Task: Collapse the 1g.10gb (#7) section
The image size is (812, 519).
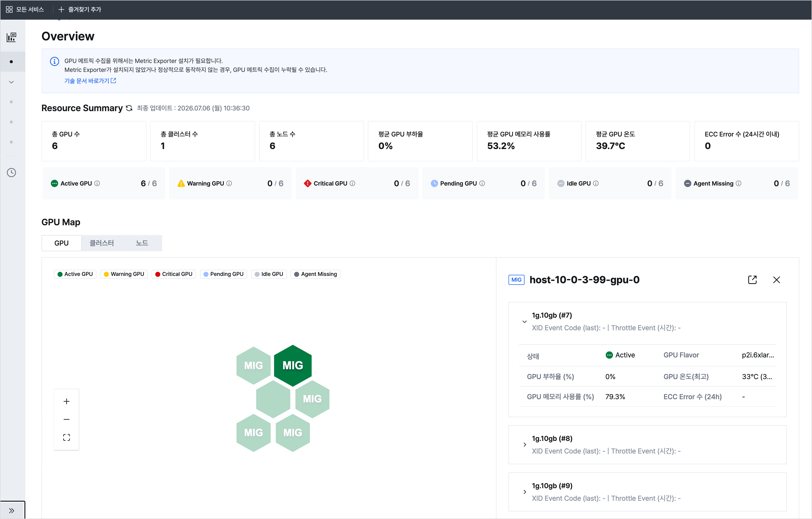Action: click(524, 322)
